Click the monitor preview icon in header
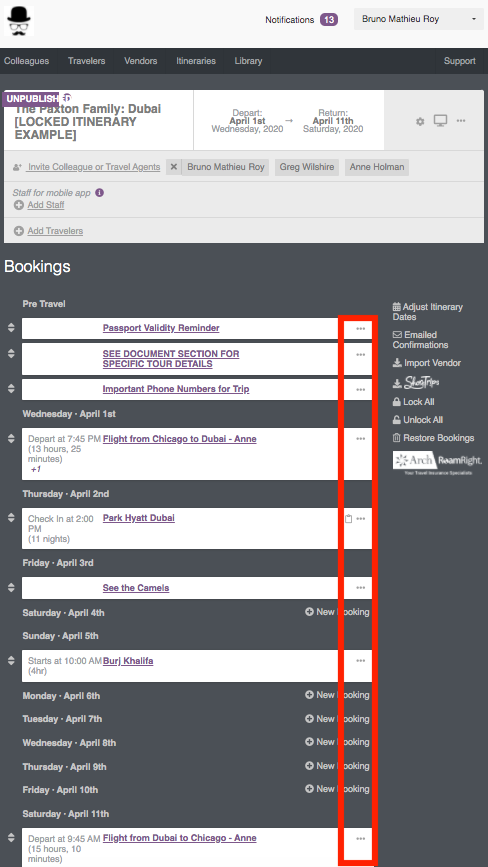The height and width of the screenshot is (867, 488). 440,121
